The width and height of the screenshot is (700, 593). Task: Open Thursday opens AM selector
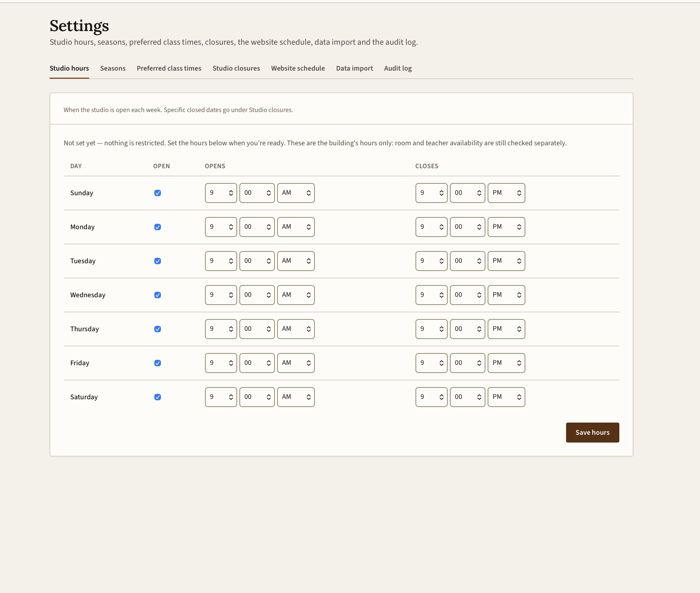pos(296,329)
